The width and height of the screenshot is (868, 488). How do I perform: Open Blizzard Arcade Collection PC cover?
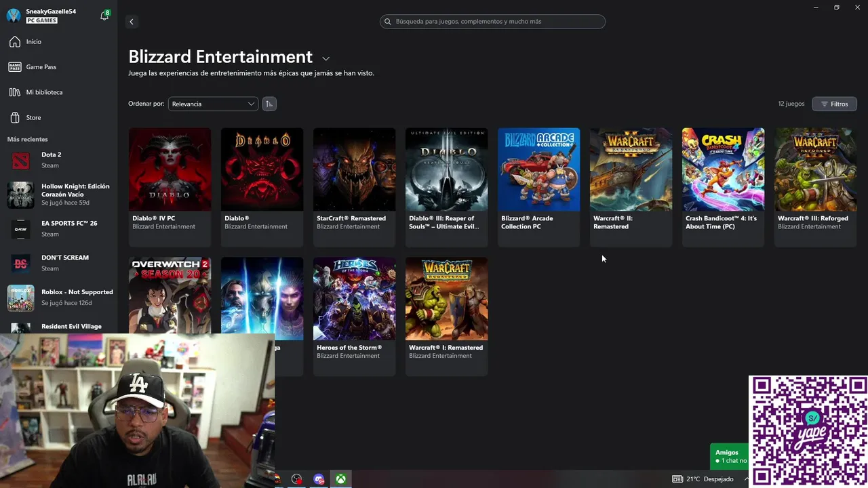tap(538, 169)
